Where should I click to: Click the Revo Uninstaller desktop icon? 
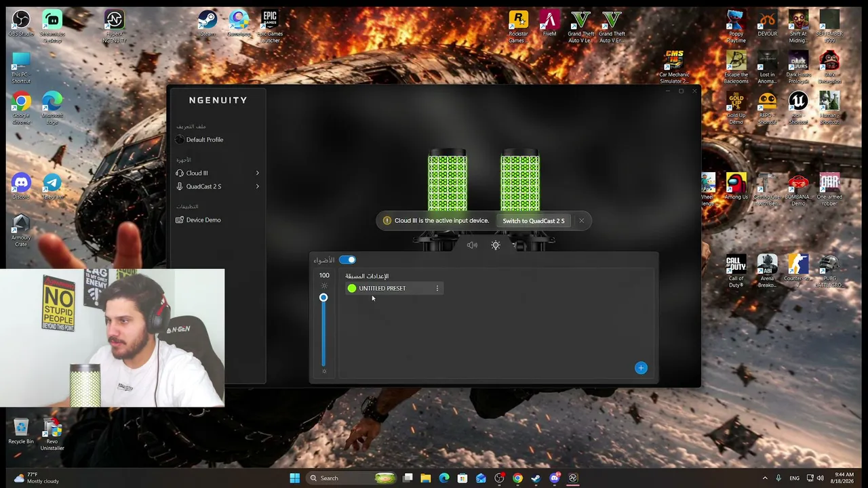point(52,434)
